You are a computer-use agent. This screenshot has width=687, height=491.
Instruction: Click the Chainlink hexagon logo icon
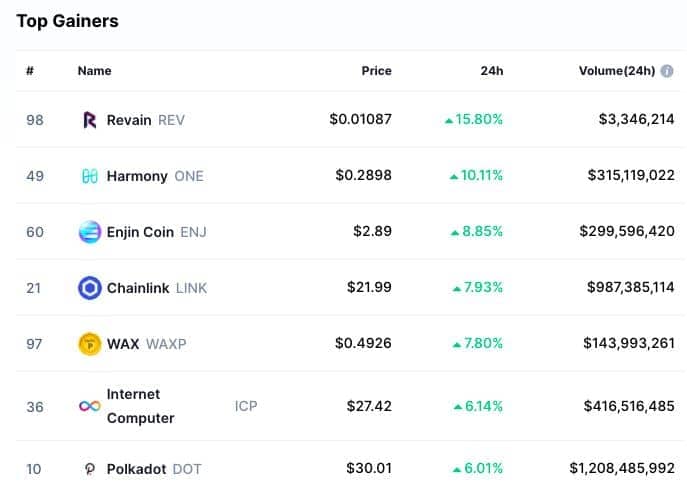click(x=90, y=288)
